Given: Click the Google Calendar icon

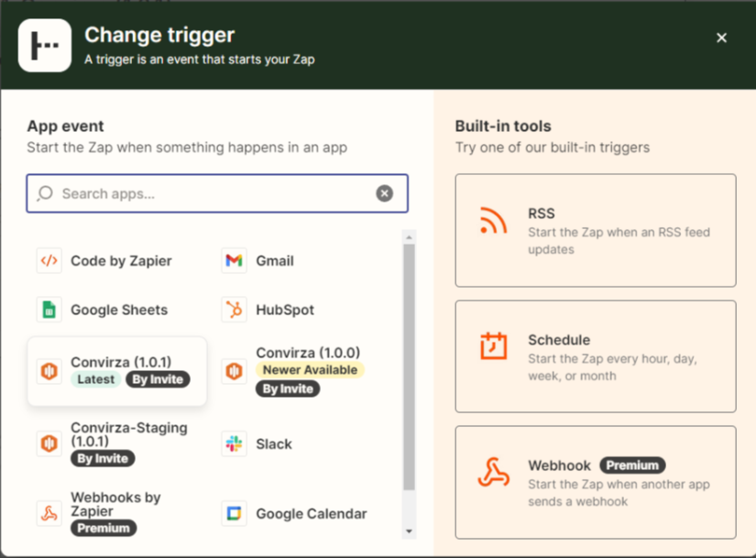Looking at the screenshot, I should (234, 514).
